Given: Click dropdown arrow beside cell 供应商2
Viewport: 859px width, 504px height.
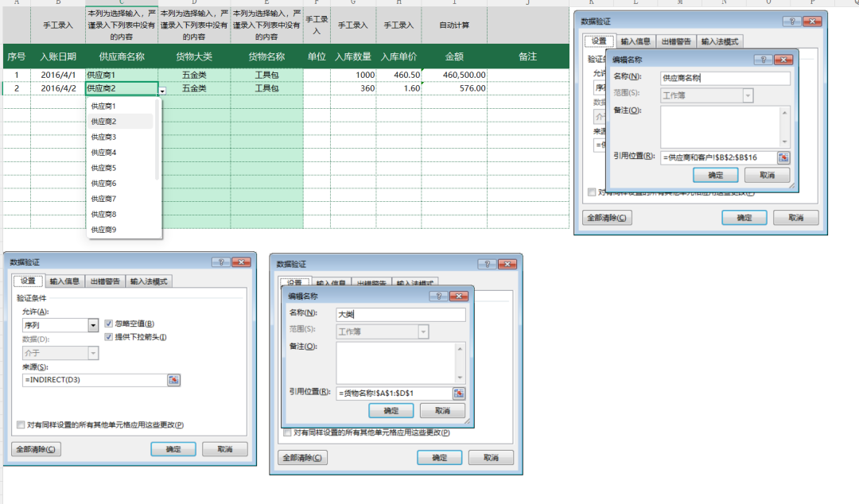Looking at the screenshot, I should click(x=162, y=91).
